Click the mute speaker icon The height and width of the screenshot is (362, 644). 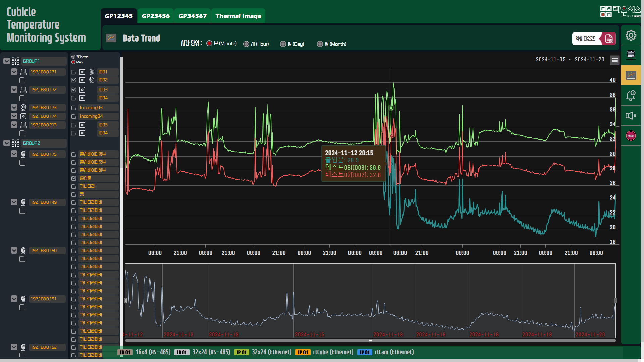click(x=631, y=116)
